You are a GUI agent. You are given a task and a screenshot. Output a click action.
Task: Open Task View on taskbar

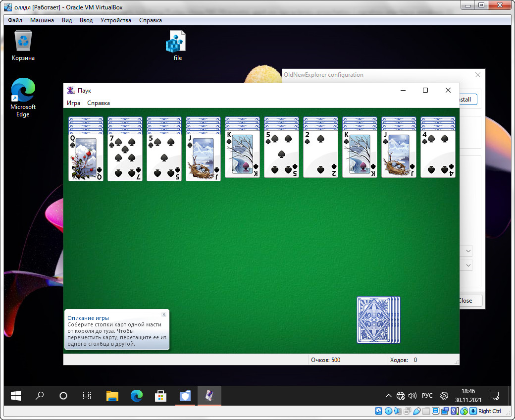tap(87, 396)
